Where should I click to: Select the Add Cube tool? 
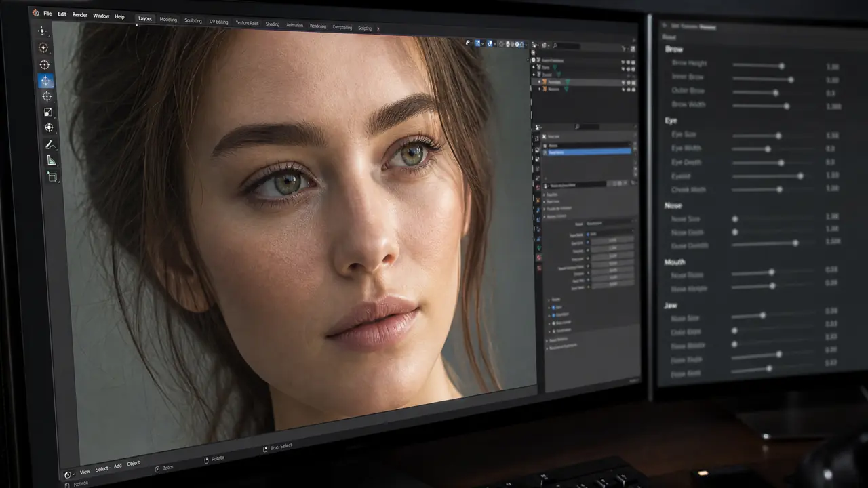(52, 177)
